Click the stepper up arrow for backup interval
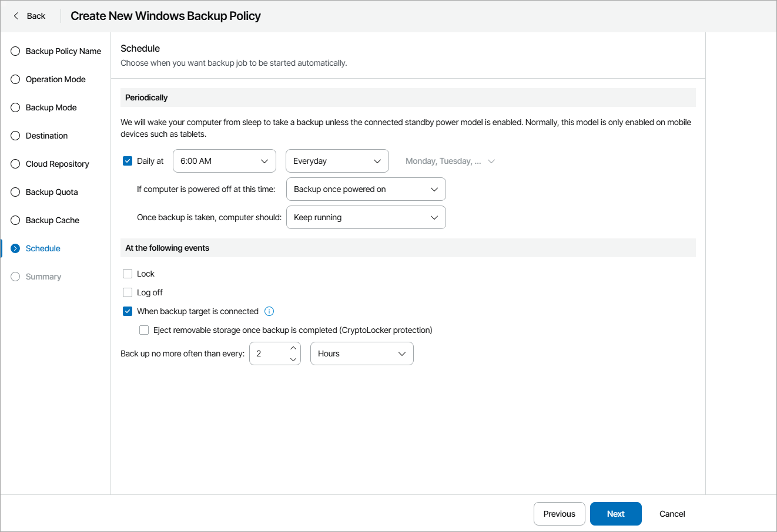 pos(293,348)
